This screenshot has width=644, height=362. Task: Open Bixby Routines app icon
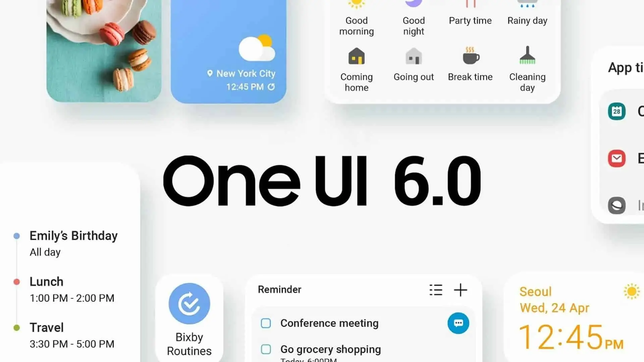pyautogui.click(x=189, y=303)
